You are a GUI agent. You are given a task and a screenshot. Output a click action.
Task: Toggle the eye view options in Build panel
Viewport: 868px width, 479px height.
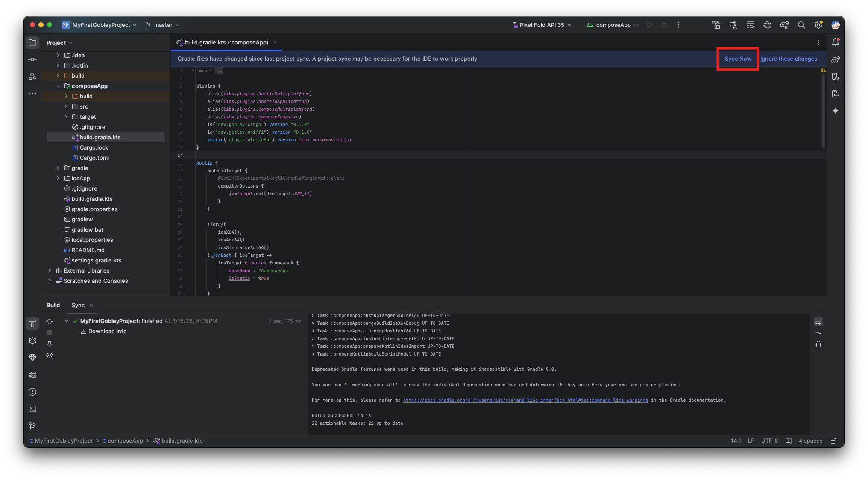pos(50,356)
